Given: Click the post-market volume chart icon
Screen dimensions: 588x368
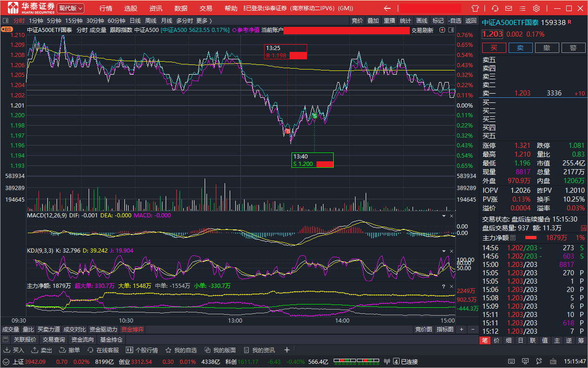Looking at the screenshot, I should (583, 228).
